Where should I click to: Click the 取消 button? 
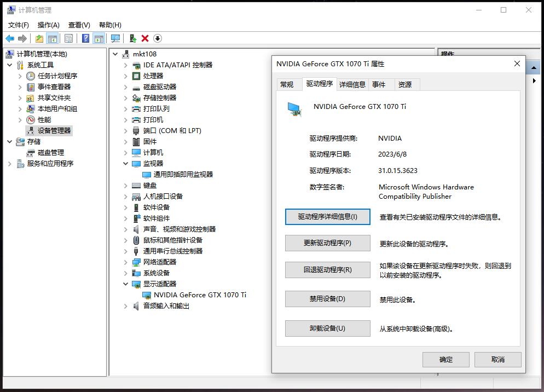[498, 360]
